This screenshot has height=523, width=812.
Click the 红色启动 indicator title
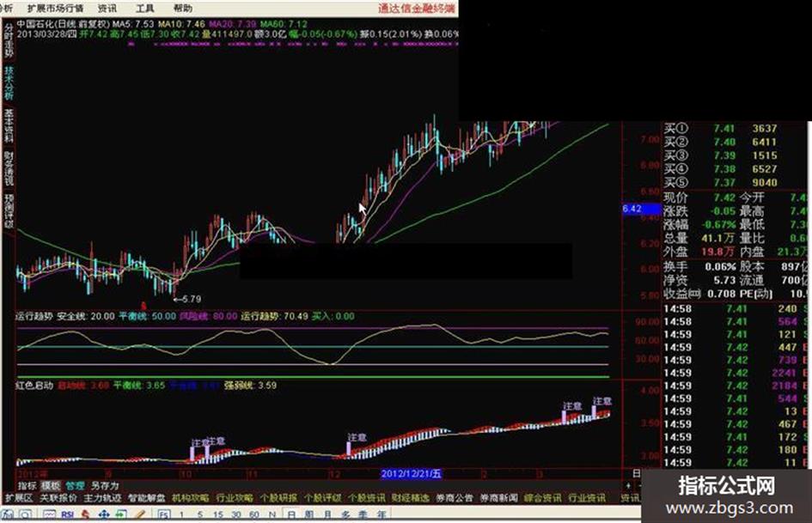coord(34,386)
